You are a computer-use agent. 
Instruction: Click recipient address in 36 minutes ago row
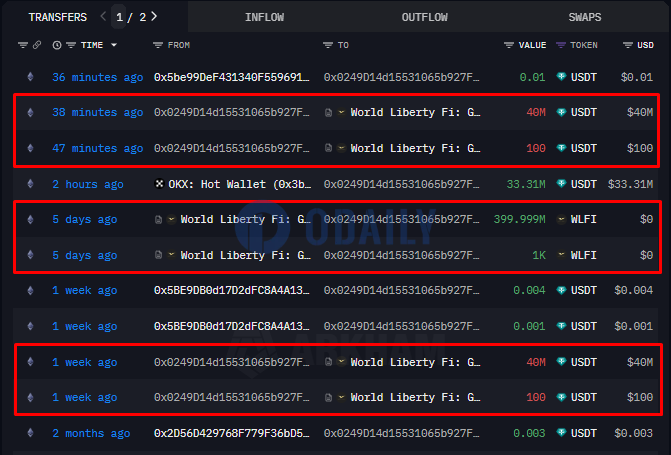(x=401, y=77)
